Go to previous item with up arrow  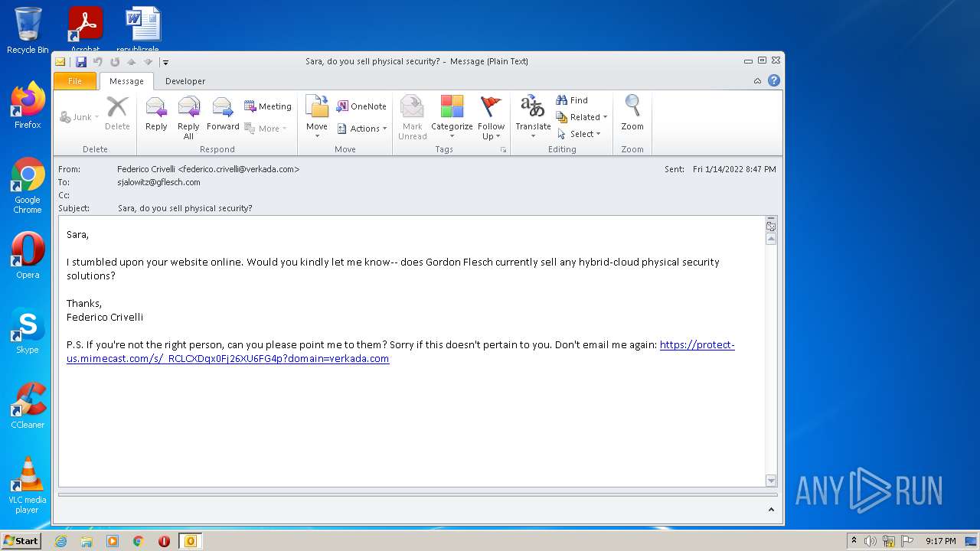point(132,62)
